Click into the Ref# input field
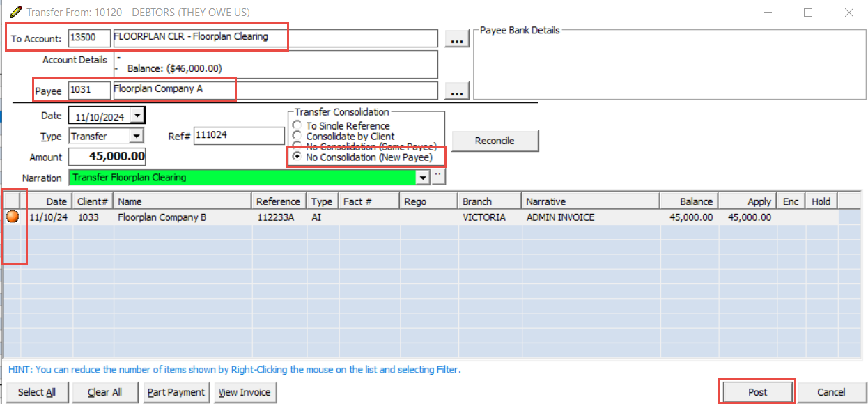Image resolution: width=868 pixels, height=404 pixels. (x=239, y=137)
